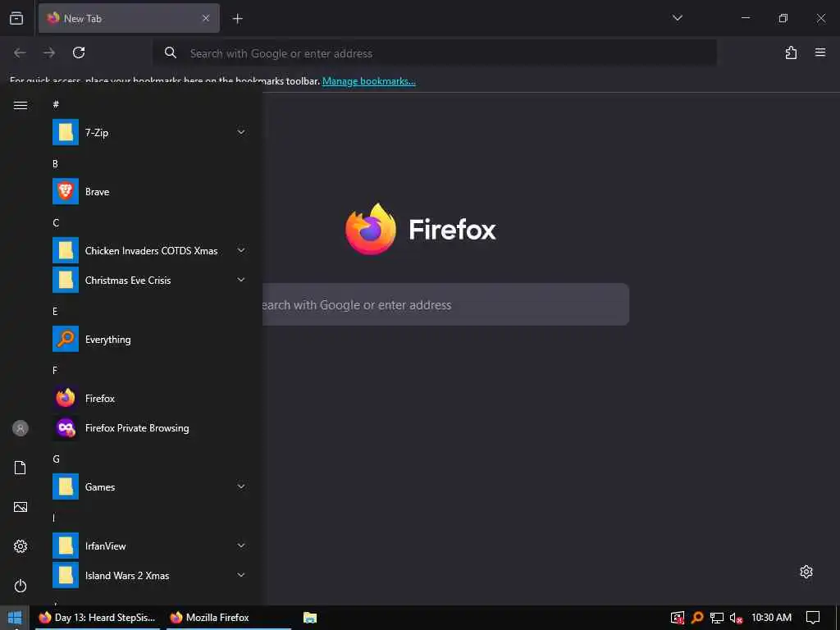Open Settings gear in Start sidebar

point(21,546)
